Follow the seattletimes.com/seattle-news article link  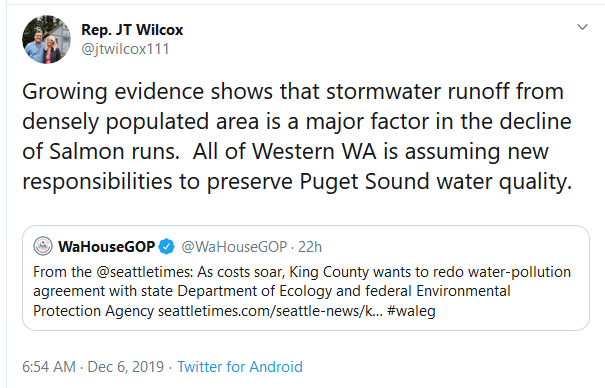click(x=270, y=311)
